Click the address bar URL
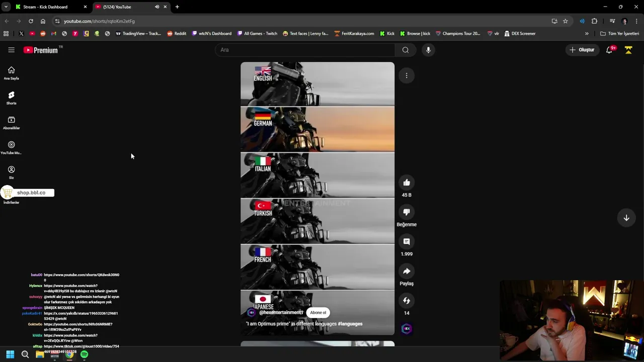This screenshot has height=362, width=644. click(x=99, y=21)
